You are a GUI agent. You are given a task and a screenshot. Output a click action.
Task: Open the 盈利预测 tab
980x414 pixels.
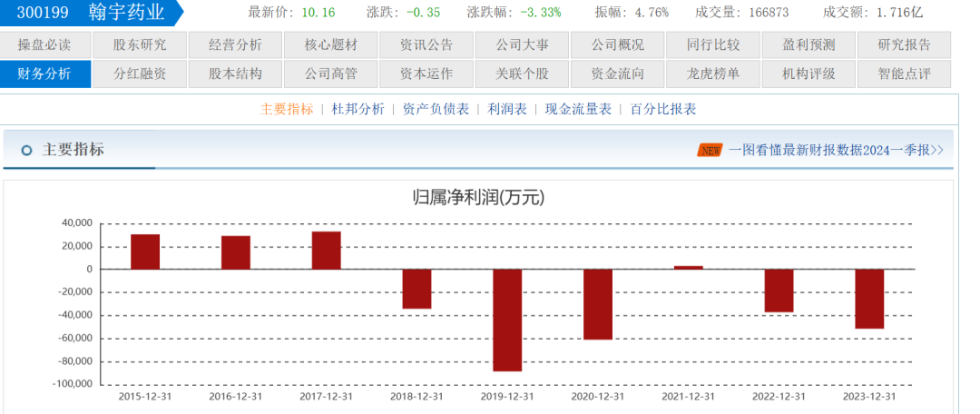click(808, 45)
